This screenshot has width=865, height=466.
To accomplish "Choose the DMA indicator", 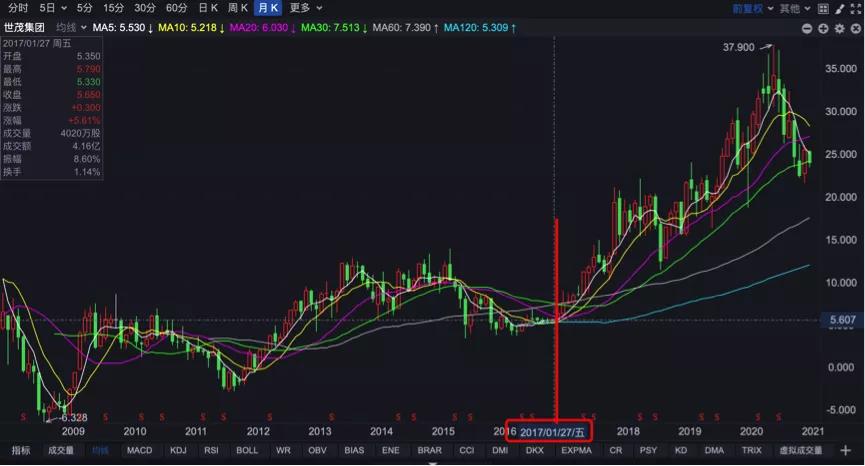I will coord(714,451).
